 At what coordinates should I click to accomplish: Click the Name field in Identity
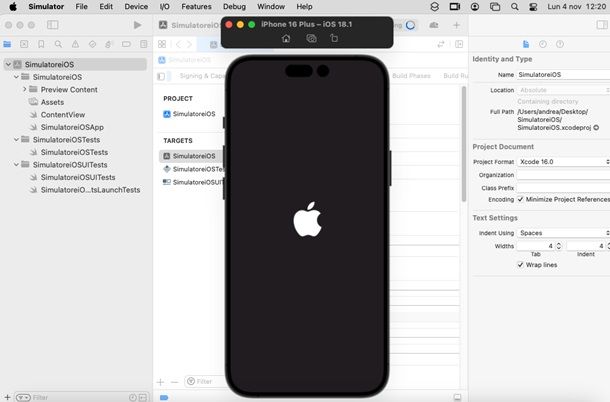563,74
